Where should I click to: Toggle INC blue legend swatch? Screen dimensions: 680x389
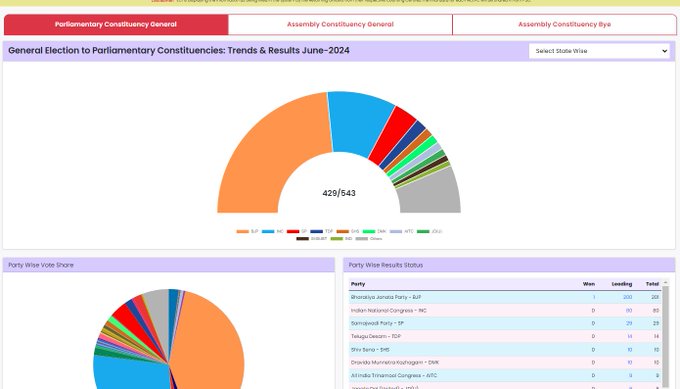268,232
